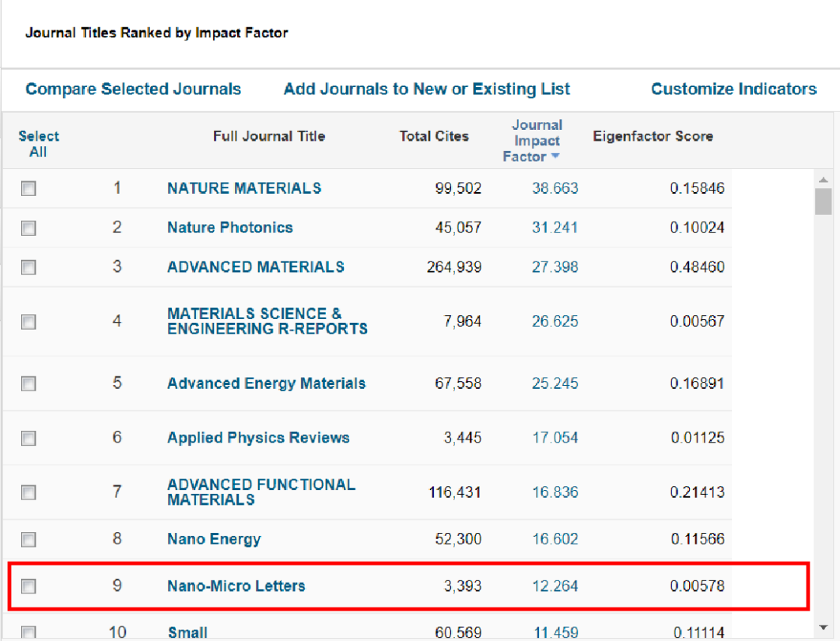Open the Nano Energy journal link

pyautogui.click(x=214, y=538)
